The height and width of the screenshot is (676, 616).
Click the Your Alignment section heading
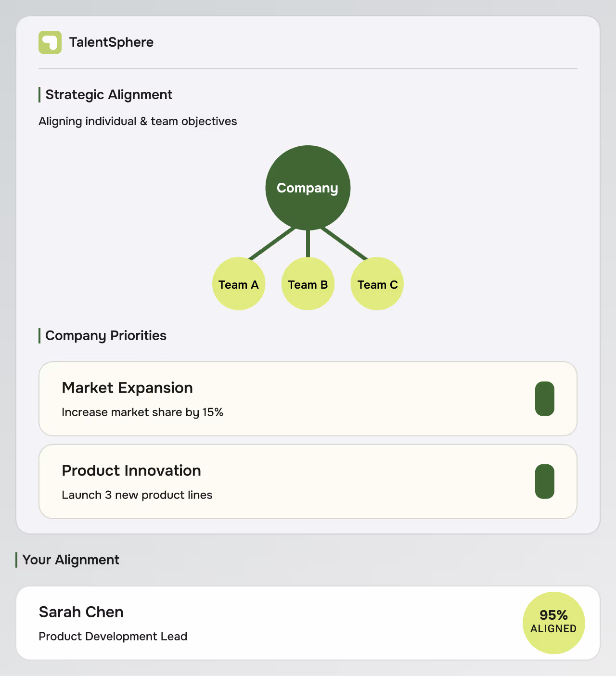click(x=71, y=560)
